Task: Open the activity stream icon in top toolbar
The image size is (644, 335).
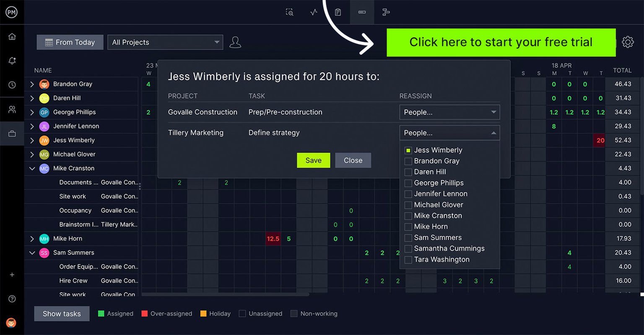Action: 314,12
